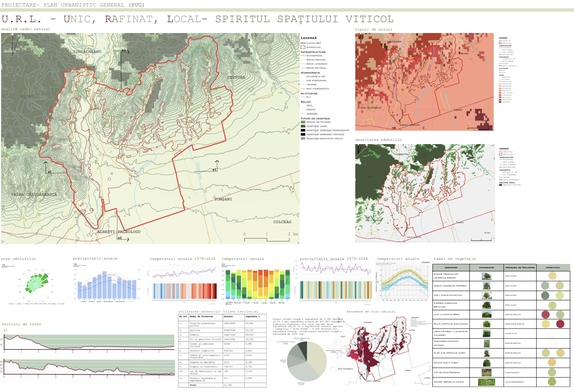Pick the red swatch in the Ulm row
The image size is (574, 392).
tap(546, 314)
